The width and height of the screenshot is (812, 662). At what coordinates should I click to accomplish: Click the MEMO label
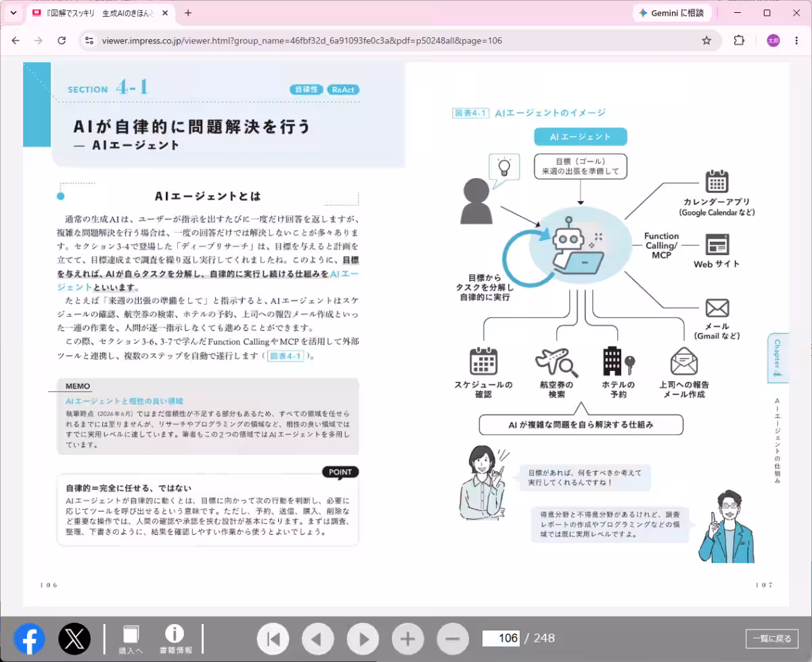(x=78, y=387)
